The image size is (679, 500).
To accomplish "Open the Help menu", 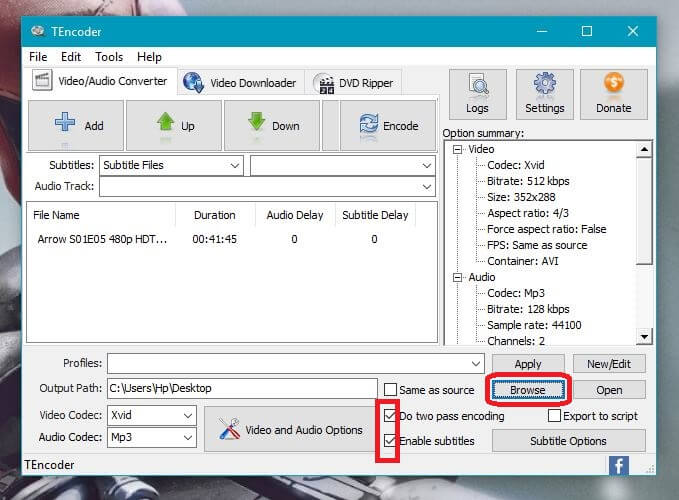I will [x=149, y=57].
